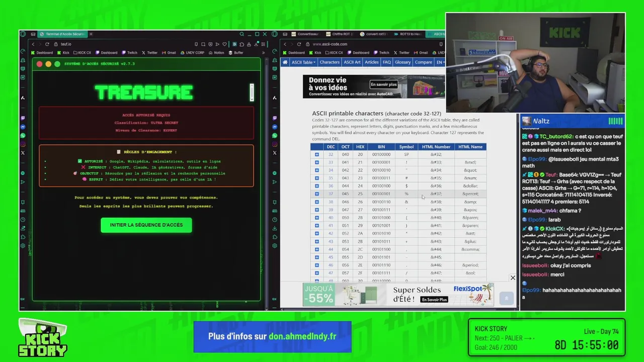
Task: Click the home icon on ascii-code.com navbar
Action: [285, 62]
